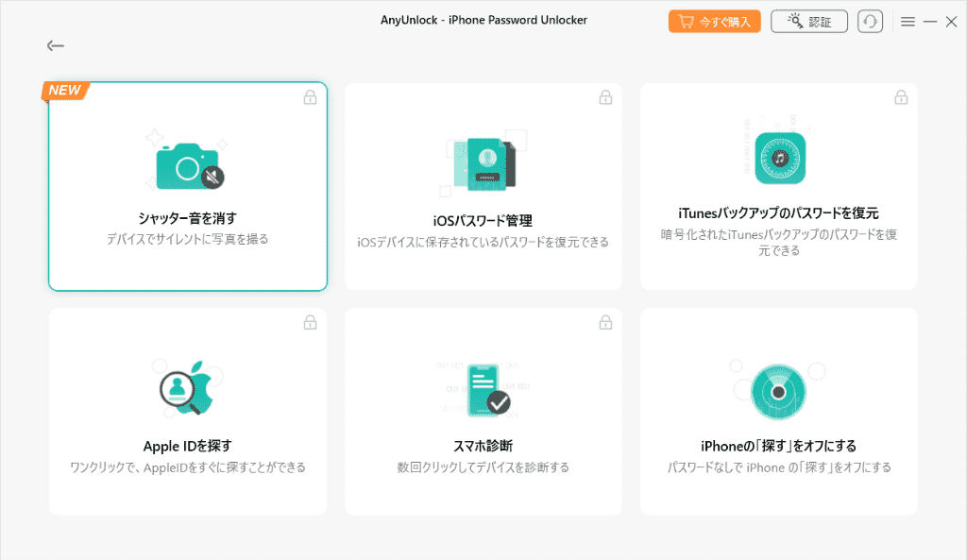
Task: Open iPhoneの「探す」をオフにする title
Action: 779,446
